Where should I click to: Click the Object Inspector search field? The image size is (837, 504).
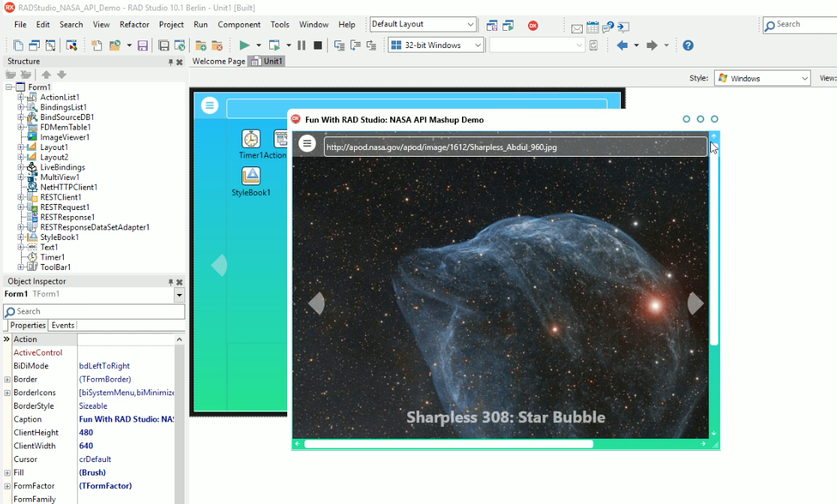[x=94, y=311]
